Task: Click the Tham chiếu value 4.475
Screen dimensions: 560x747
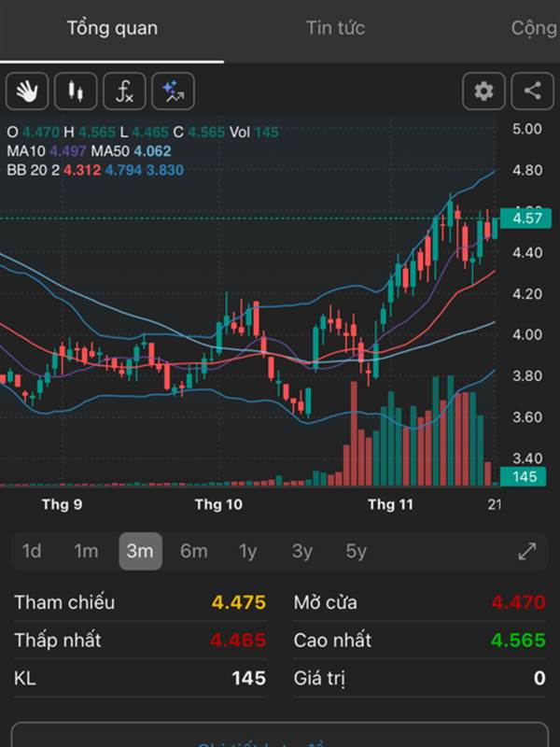Action: click(239, 602)
